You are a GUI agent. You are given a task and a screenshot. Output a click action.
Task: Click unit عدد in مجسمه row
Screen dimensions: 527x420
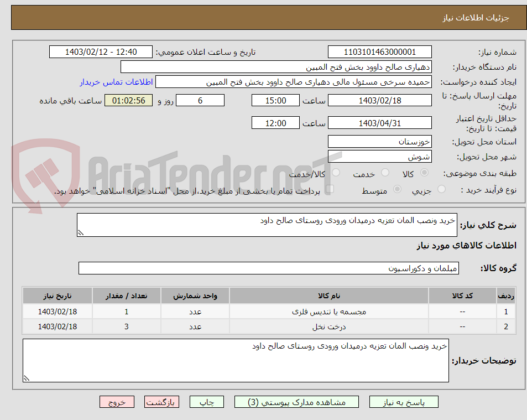[x=195, y=312]
